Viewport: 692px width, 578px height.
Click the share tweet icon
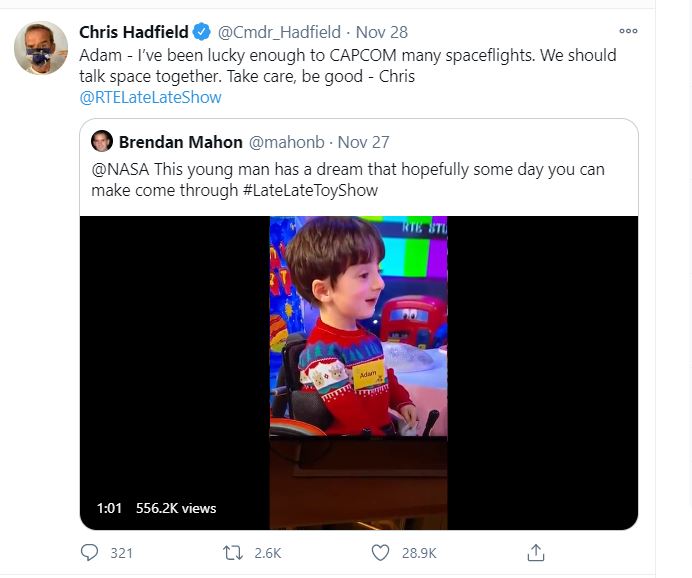[x=535, y=552]
